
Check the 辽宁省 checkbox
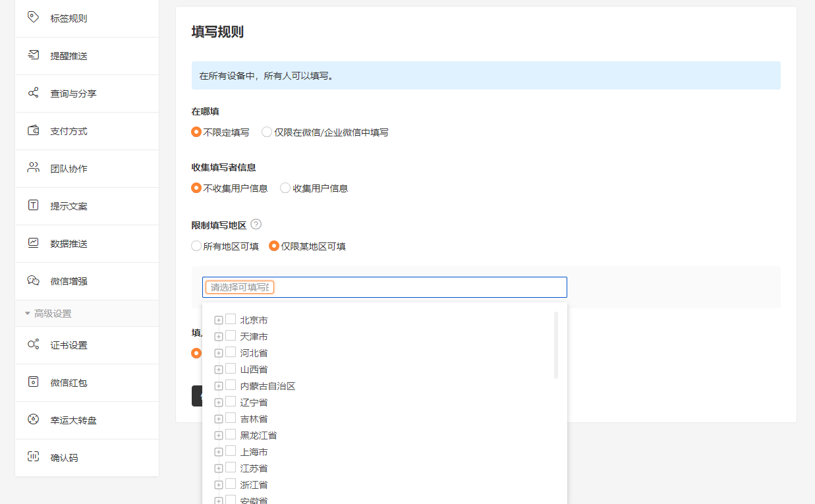pyautogui.click(x=231, y=401)
